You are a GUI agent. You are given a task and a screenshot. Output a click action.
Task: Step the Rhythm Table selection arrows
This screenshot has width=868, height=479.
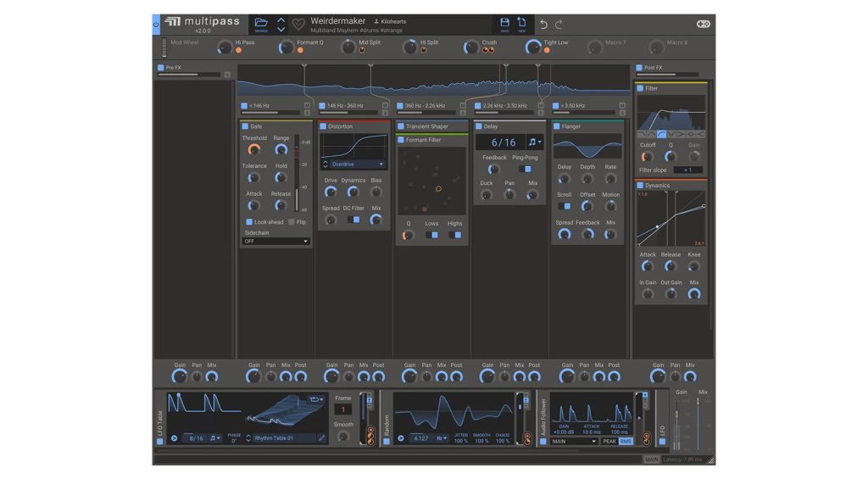pos(248,438)
